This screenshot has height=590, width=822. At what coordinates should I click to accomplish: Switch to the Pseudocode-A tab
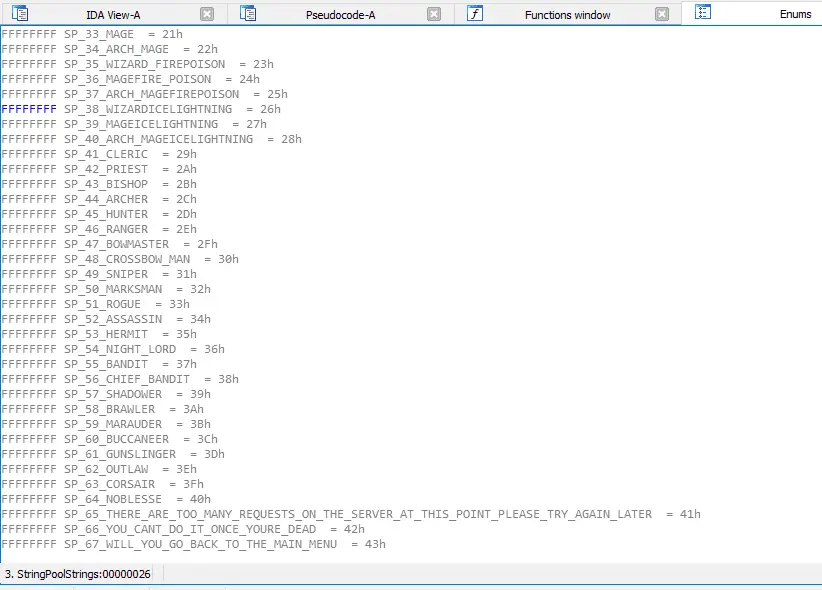[341, 15]
